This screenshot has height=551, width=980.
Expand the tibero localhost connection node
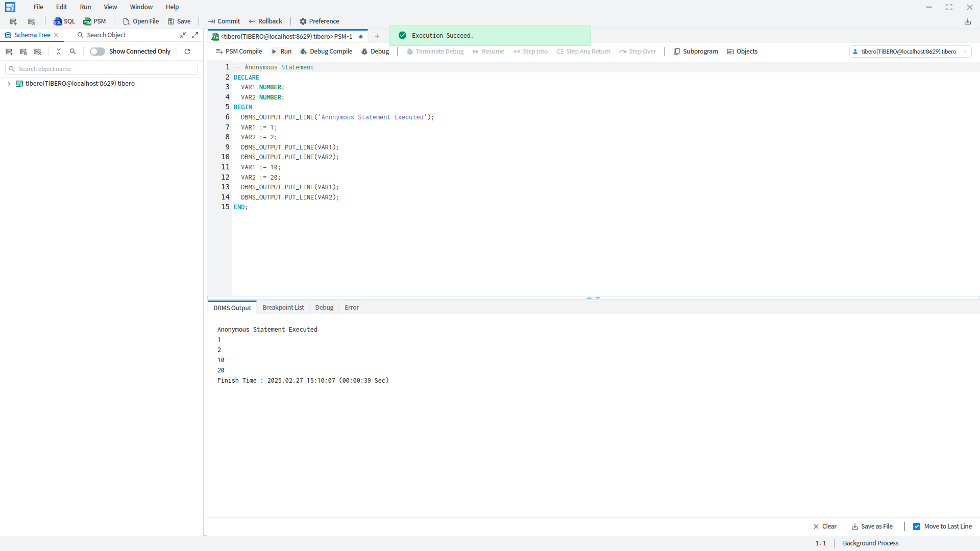coord(9,84)
